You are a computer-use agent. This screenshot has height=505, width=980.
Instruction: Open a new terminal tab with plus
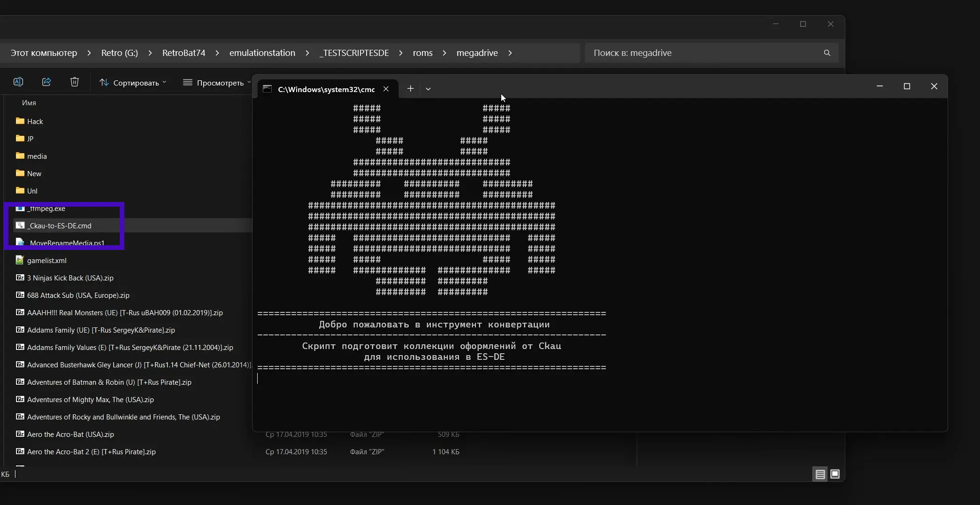tap(410, 89)
